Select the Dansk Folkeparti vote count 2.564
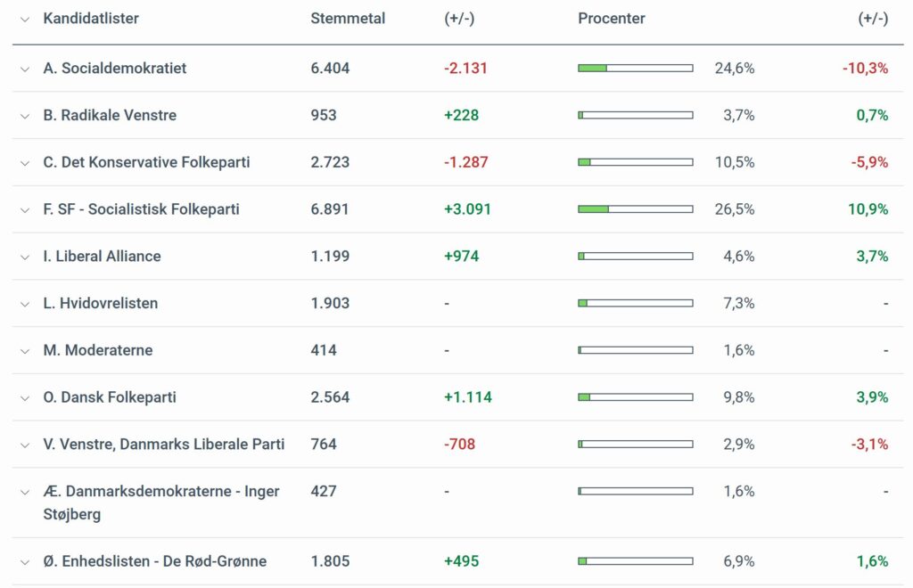The height and width of the screenshot is (588, 913). pos(330,397)
